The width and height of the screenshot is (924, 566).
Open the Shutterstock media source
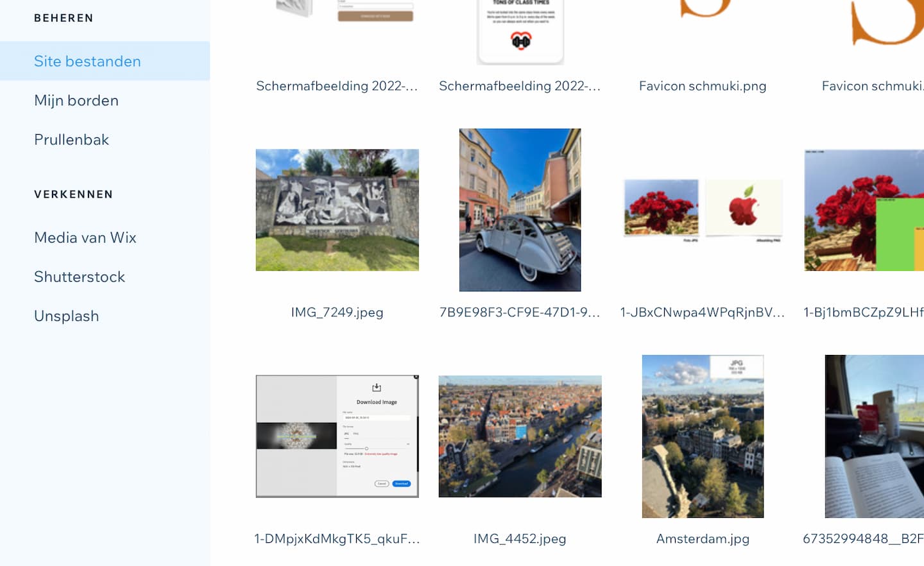pos(80,277)
